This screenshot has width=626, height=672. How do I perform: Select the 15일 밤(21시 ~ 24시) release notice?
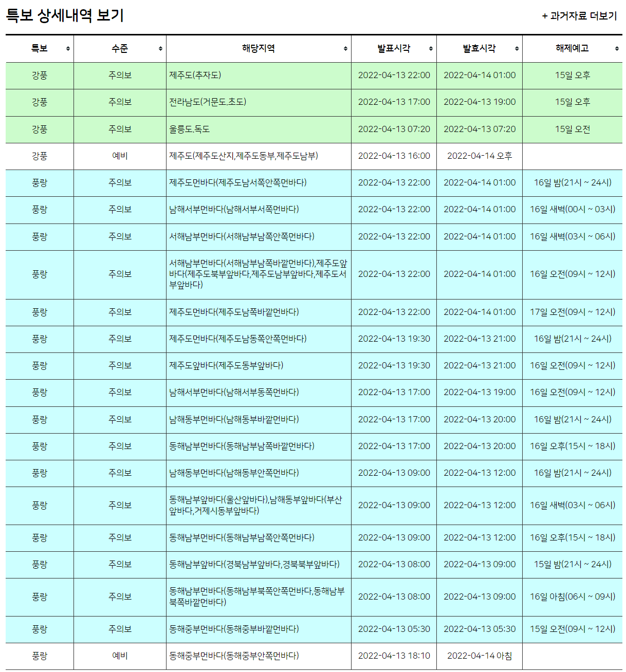572,564
